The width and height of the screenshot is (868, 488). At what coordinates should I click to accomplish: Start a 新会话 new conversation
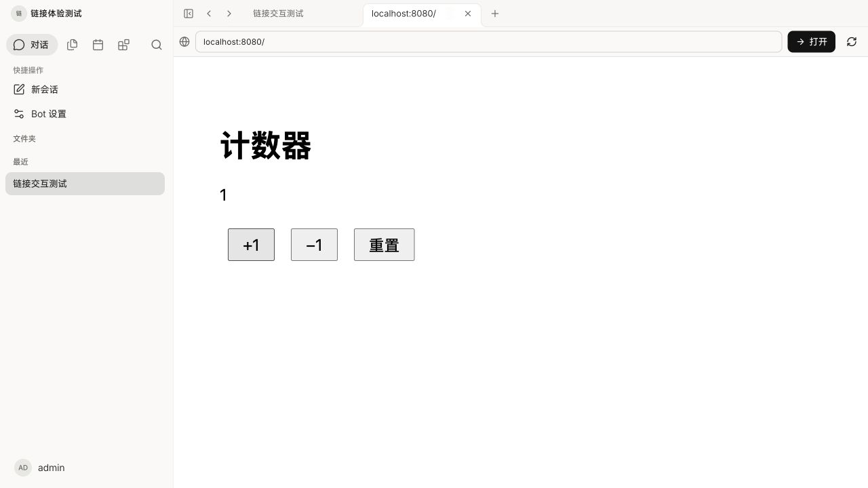85,89
